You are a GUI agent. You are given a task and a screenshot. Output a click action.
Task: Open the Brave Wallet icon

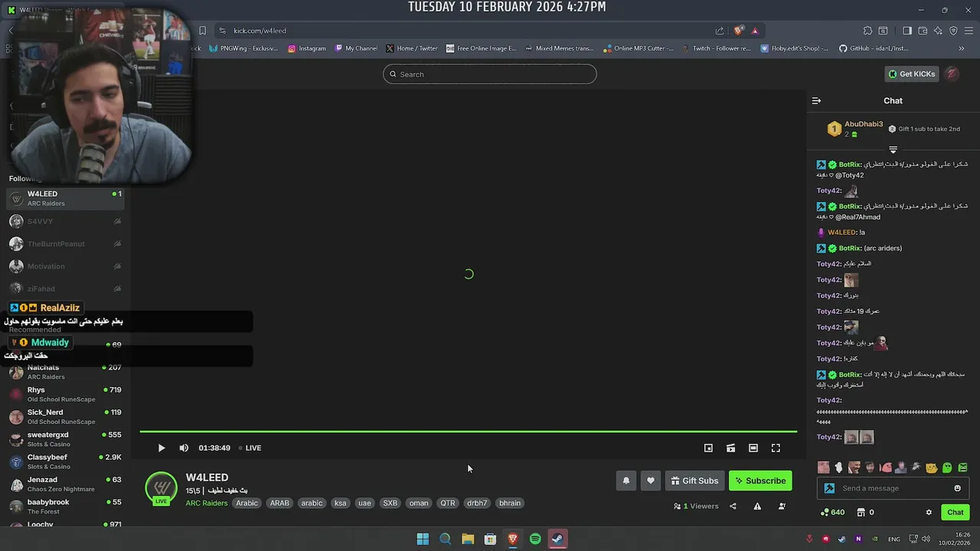(923, 31)
